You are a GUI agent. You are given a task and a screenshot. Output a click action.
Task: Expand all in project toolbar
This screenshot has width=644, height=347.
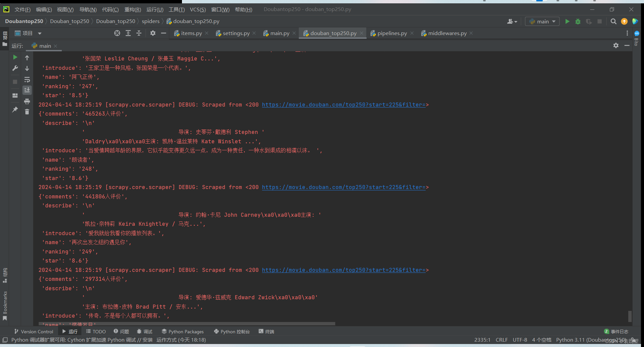point(128,33)
